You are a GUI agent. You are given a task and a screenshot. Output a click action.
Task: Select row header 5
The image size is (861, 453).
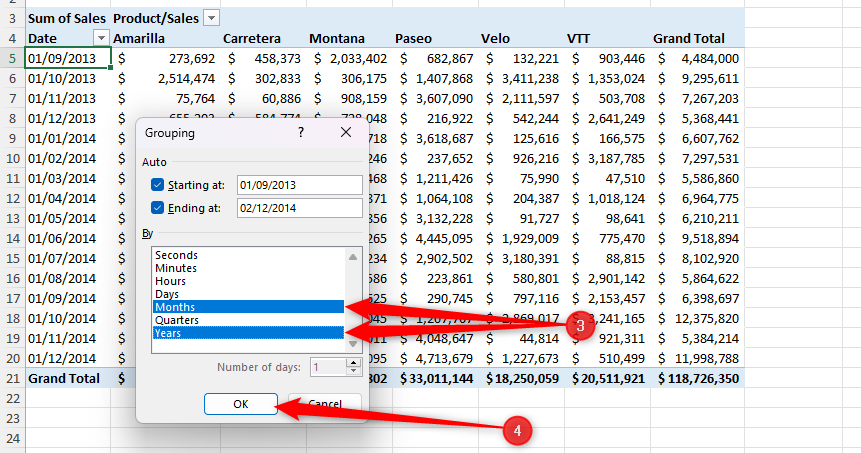click(x=12, y=58)
